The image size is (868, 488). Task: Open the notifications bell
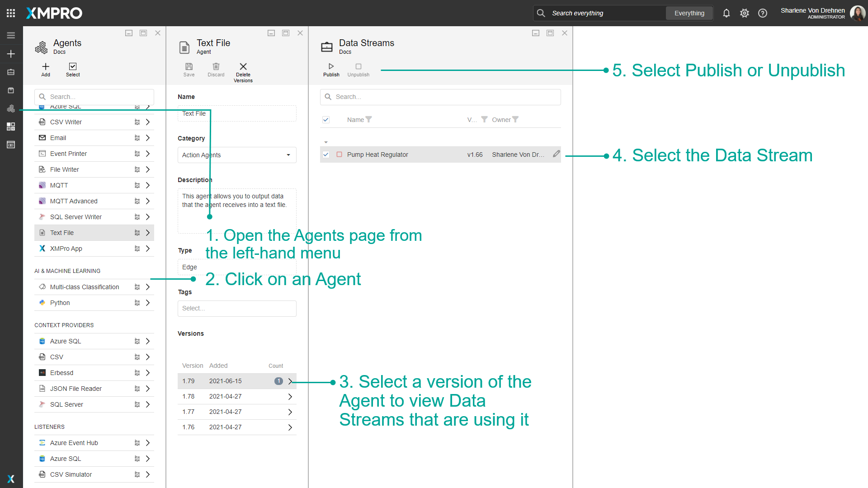click(726, 13)
